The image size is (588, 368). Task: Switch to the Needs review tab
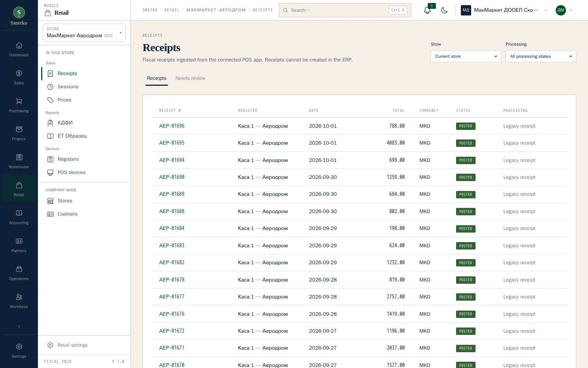point(190,78)
